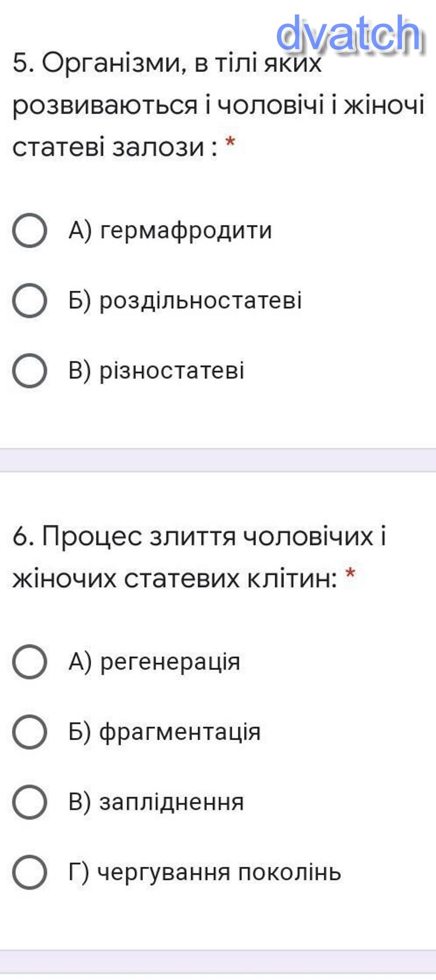Click the red required asterisk of question 5
Screen dimensions: 436x980
tap(230, 142)
